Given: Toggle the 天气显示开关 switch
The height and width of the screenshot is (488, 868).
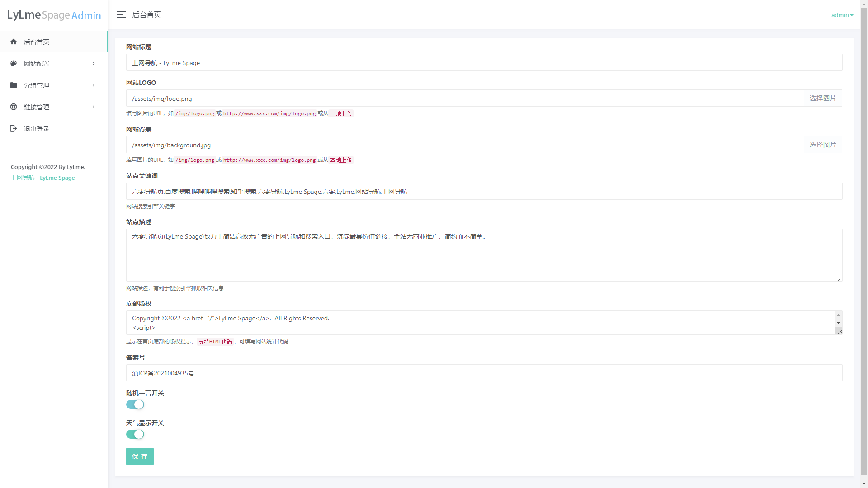Looking at the screenshot, I should (x=135, y=435).
